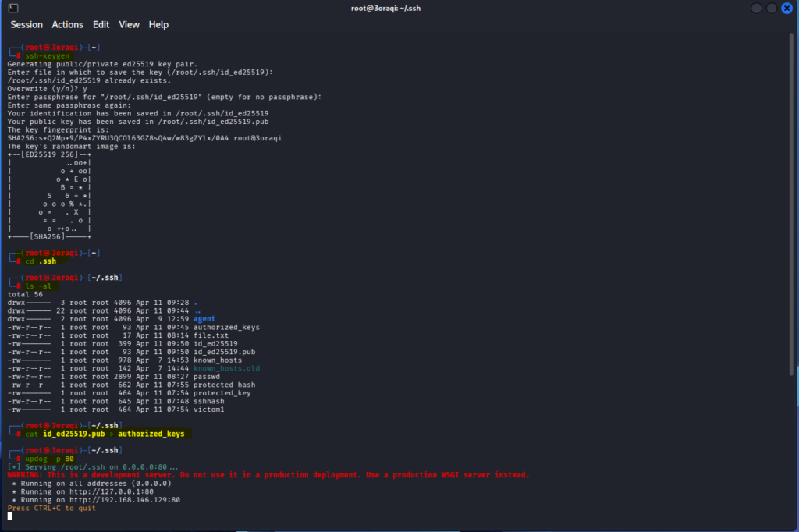The height and width of the screenshot is (532, 799).
Task: Click the blue agent directory name
Action: click(x=204, y=319)
